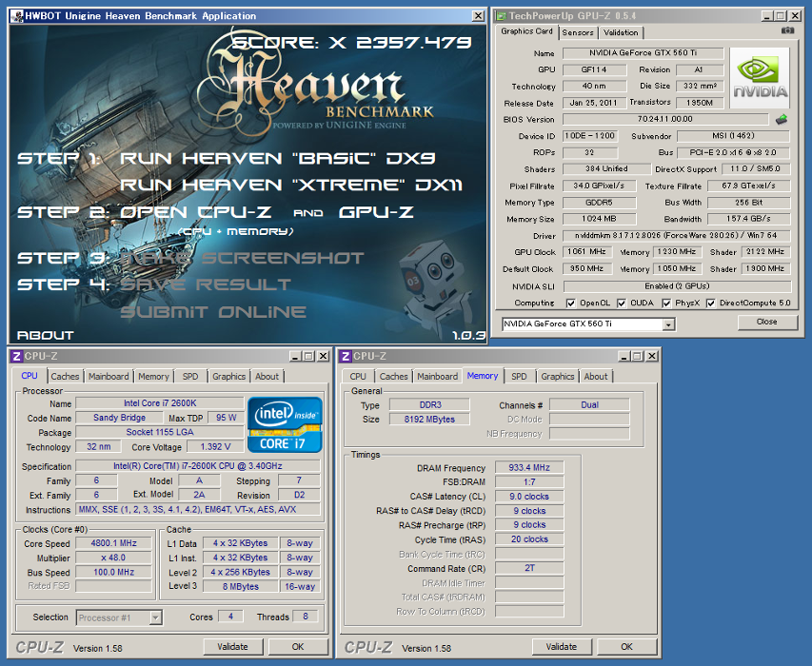Image resolution: width=812 pixels, height=666 pixels.
Task: Click Validate in right CPU-Z window
Action: 562,647
